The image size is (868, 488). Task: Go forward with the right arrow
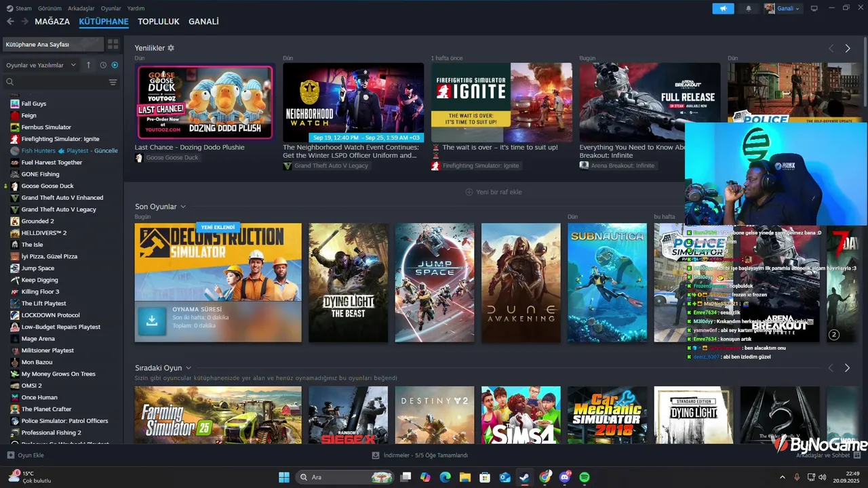tap(24, 22)
